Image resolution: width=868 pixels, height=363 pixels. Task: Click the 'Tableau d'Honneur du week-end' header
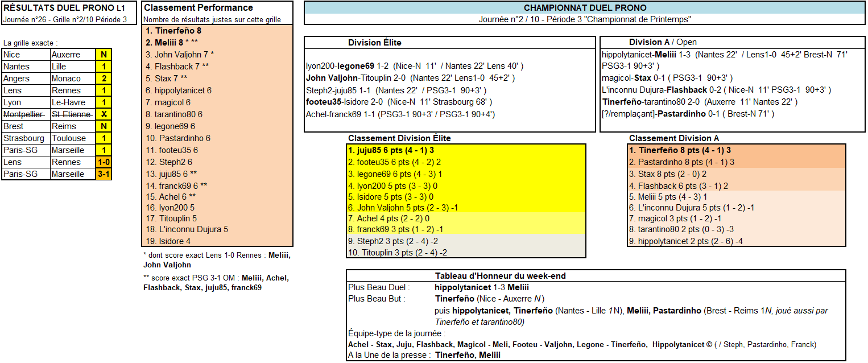(500, 276)
